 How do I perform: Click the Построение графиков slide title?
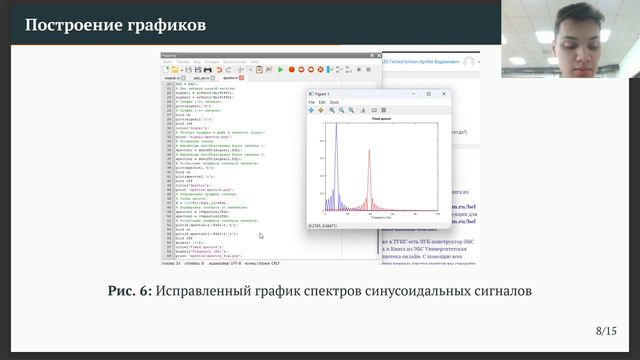pos(116,25)
